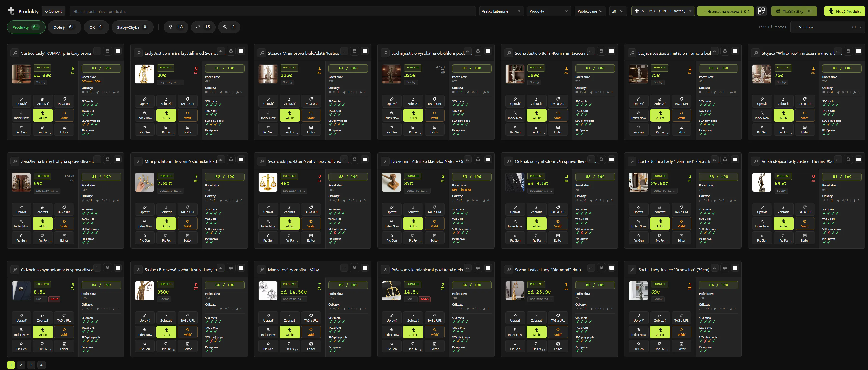Tick checkbox on Stojaca Bronzová socha 'Justice Lady' card
The image size is (868, 370).
click(241, 268)
